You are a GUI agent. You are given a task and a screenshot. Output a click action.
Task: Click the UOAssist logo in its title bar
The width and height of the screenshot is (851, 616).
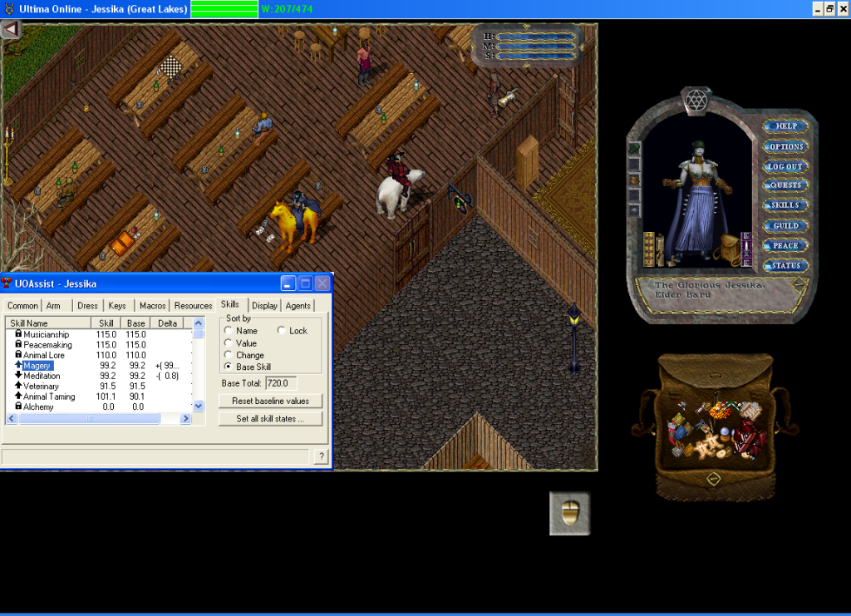pyautogui.click(x=7, y=283)
